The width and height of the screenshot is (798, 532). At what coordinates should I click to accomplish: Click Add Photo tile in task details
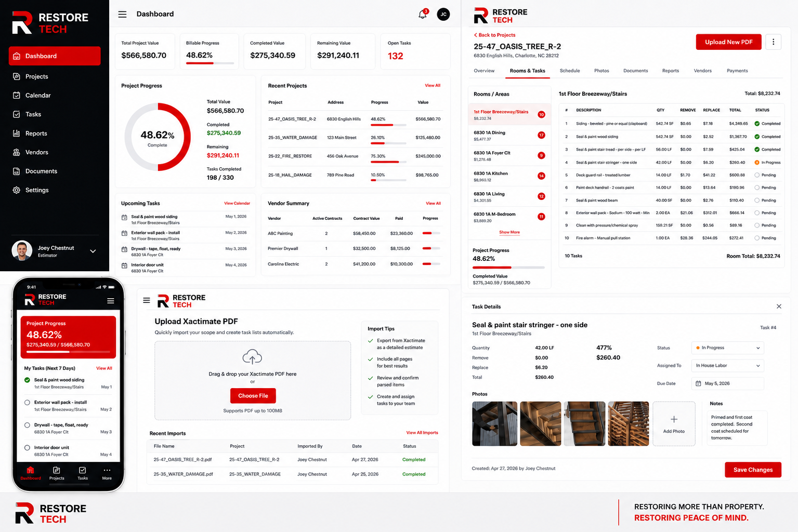674,423
